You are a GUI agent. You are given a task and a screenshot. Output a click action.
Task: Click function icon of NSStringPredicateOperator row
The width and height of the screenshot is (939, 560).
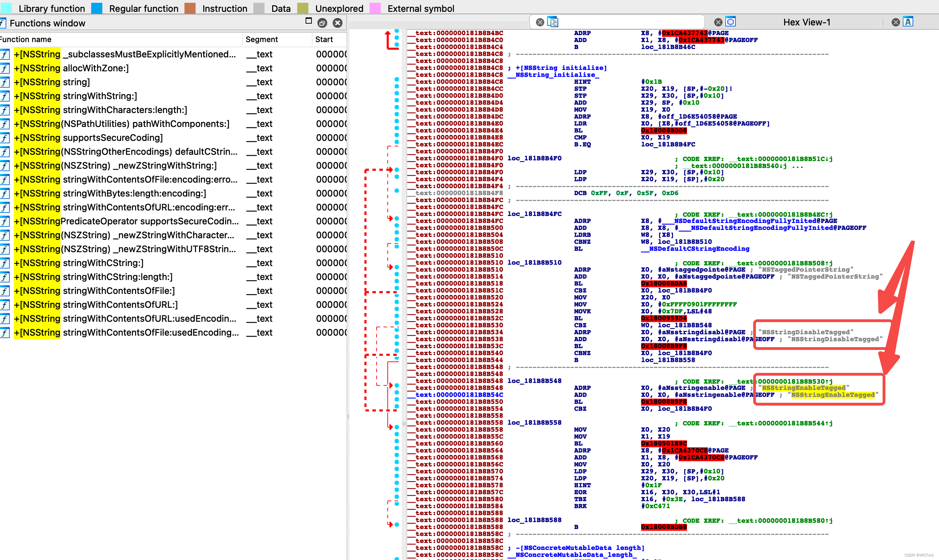(x=5, y=222)
